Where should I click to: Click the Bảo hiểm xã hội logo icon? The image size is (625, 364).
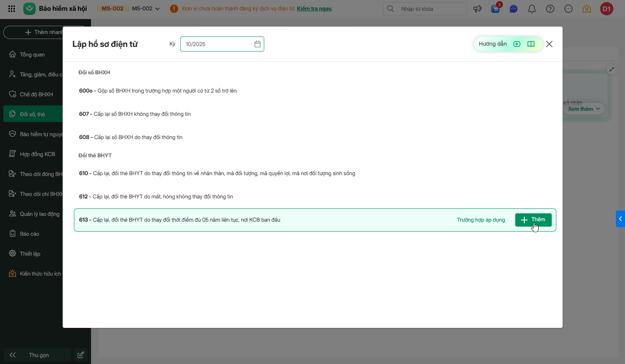coord(30,9)
